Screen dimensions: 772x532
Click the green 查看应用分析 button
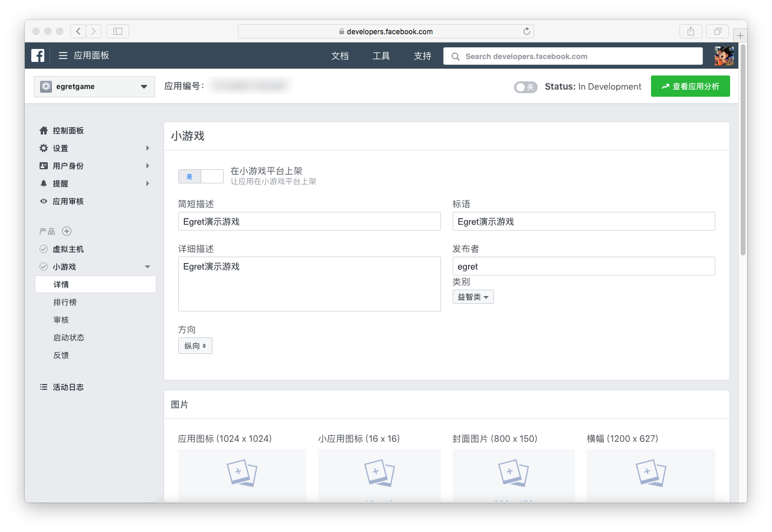click(x=690, y=86)
